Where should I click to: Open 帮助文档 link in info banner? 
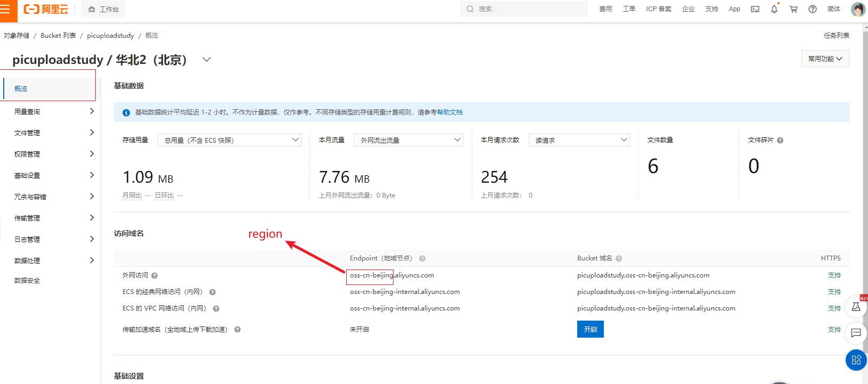[449, 112]
